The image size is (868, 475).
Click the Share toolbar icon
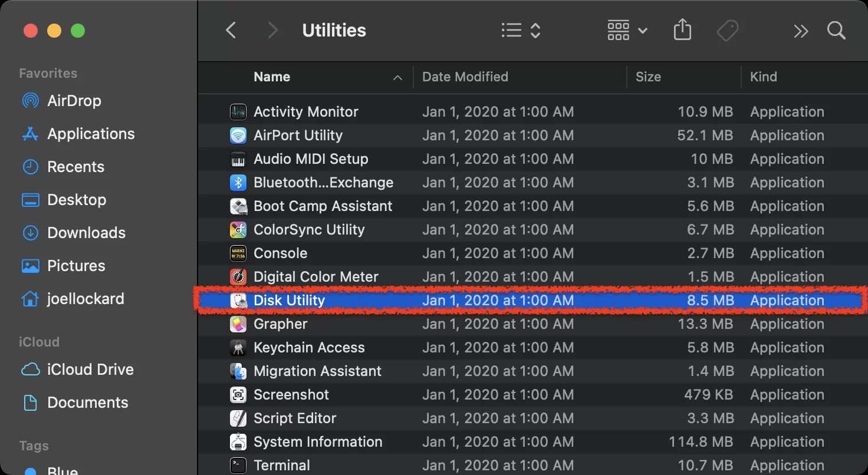tap(682, 29)
